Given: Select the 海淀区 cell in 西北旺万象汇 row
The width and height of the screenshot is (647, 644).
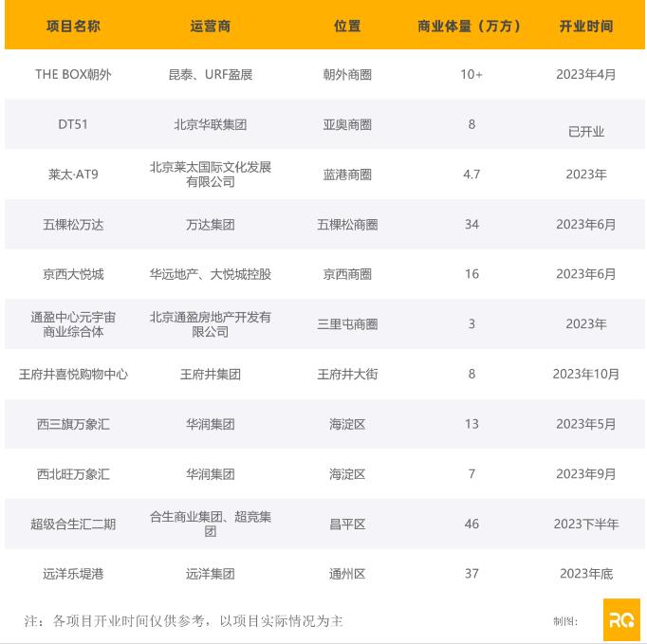Looking at the screenshot, I should pos(347,474).
